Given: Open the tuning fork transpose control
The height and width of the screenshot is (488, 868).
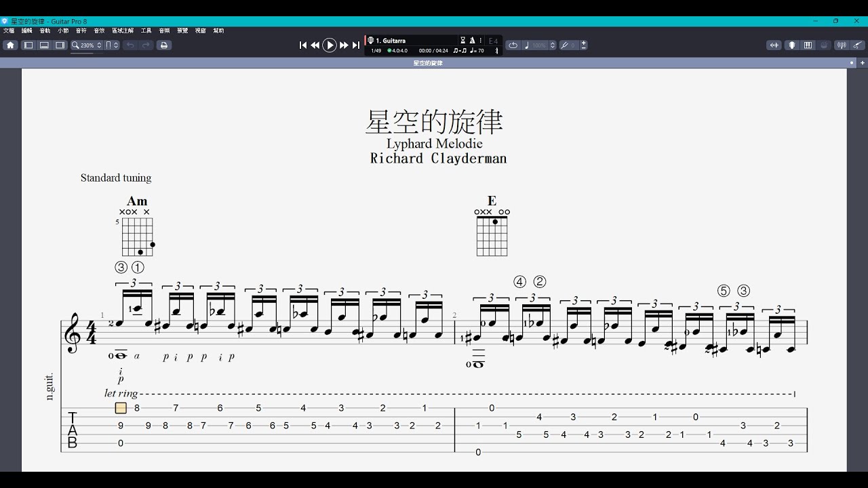Looking at the screenshot, I should point(564,45).
